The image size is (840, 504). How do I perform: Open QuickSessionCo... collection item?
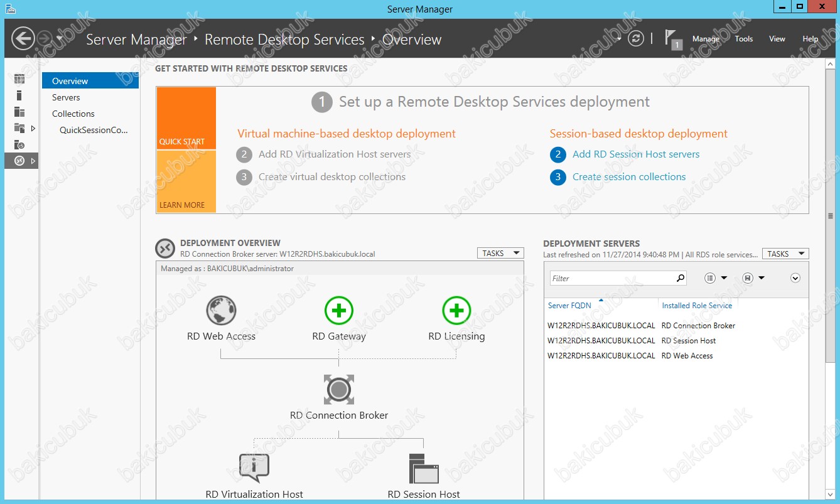tap(94, 130)
